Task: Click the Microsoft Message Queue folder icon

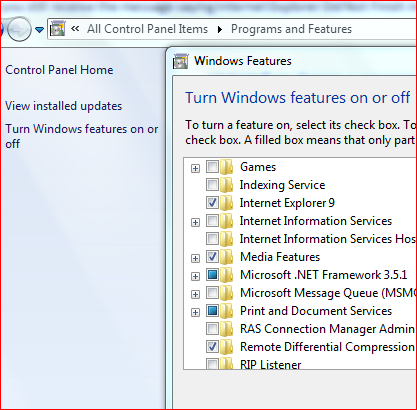Action: [x=227, y=293]
